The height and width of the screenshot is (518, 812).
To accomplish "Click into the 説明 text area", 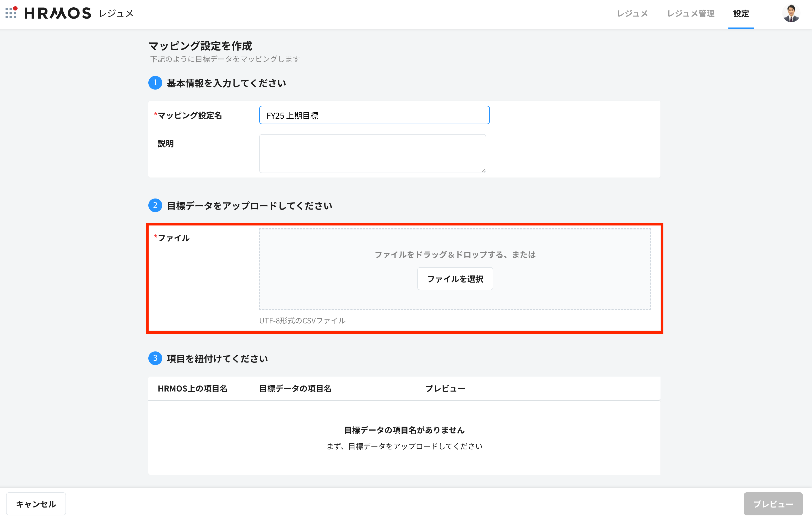I will [x=372, y=154].
